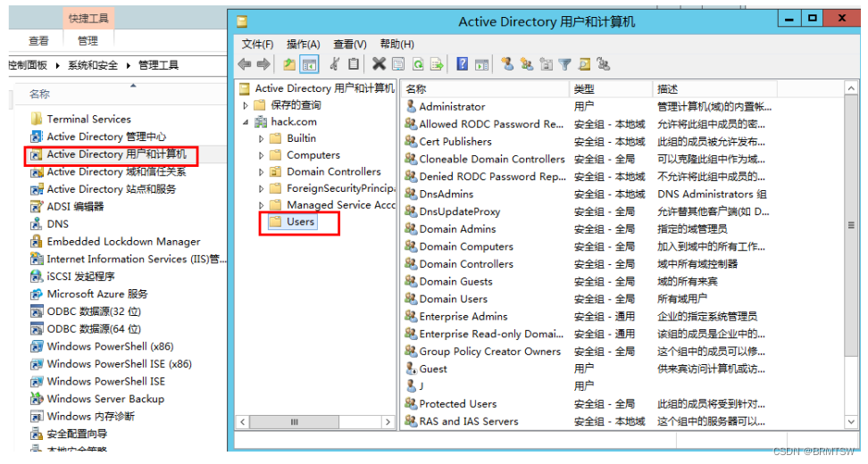Click list vertical scrollbar up arrow
Screen dimensions: 868x464
click(x=851, y=88)
